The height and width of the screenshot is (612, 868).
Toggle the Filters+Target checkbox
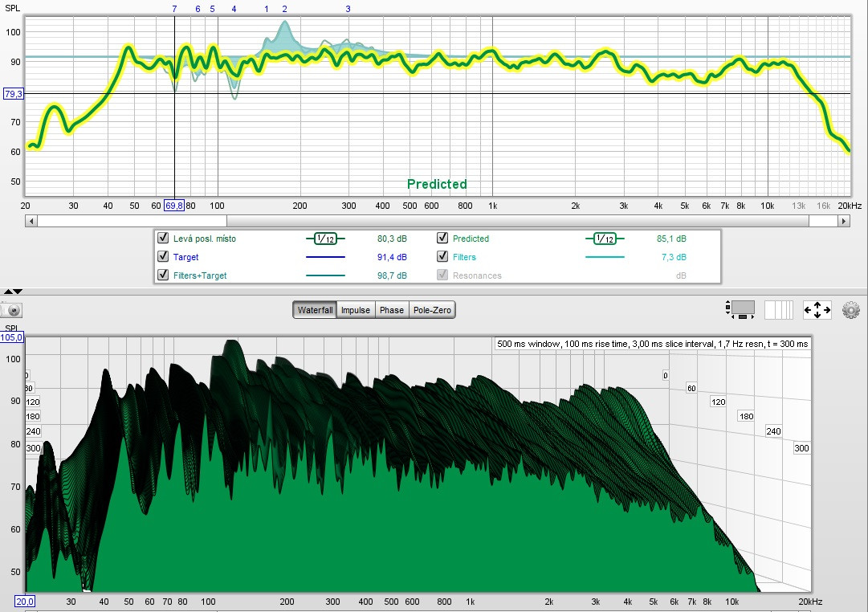tap(163, 275)
